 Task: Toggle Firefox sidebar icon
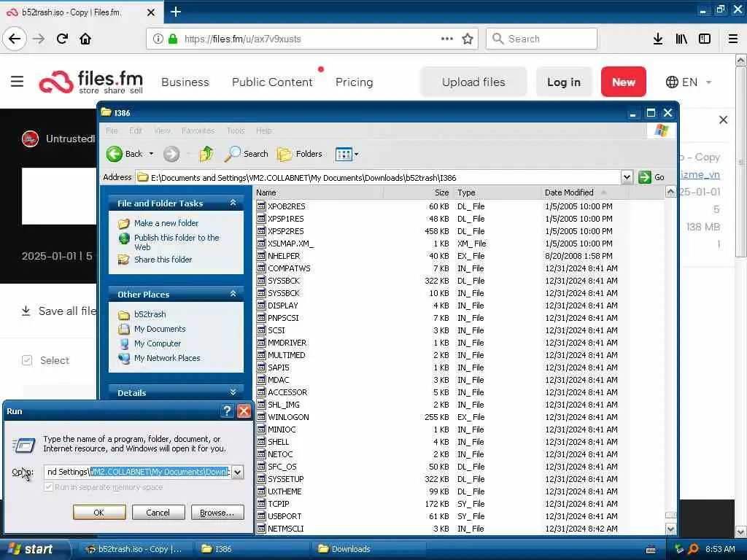click(x=705, y=39)
